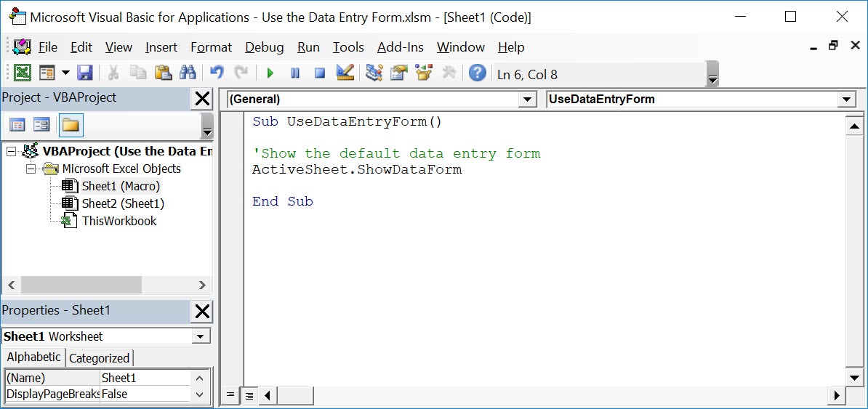The image size is (868, 409).
Task: Open the Properties Window toolbar icon
Action: click(x=399, y=73)
